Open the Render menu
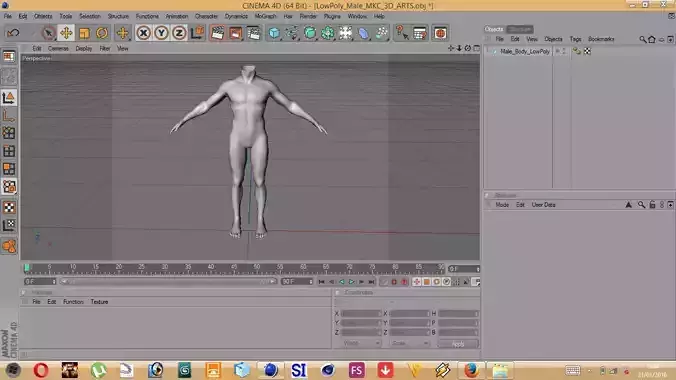This screenshot has width=676, height=380. pyautogui.click(x=308, y=16)
